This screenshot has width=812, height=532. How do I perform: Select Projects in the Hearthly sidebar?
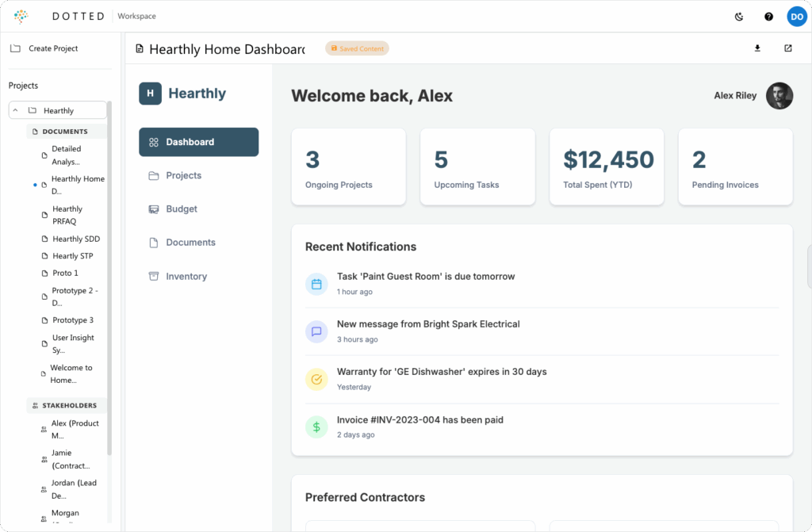(183, 176)
